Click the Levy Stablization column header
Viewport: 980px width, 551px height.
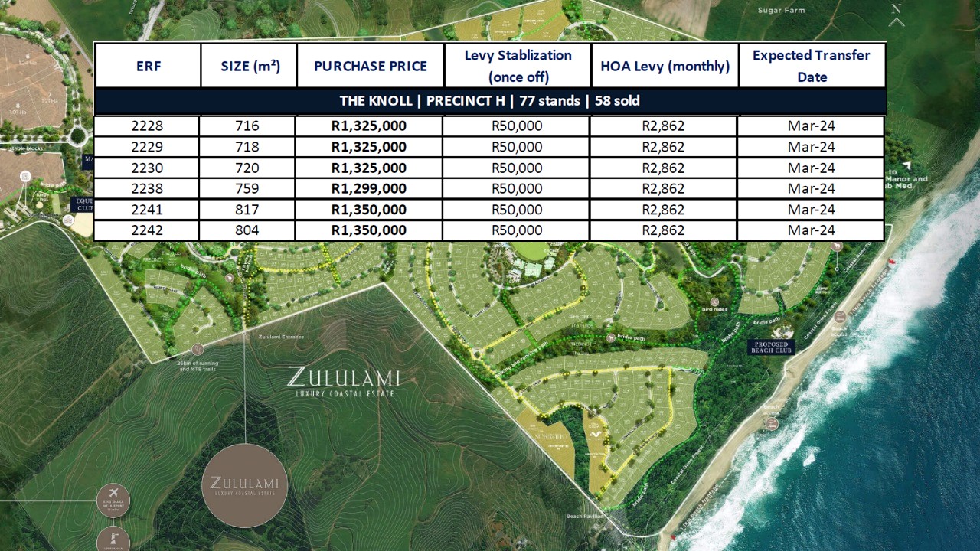click(x=518, y=66)
